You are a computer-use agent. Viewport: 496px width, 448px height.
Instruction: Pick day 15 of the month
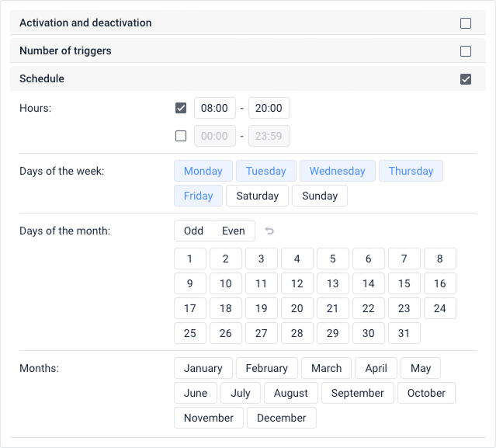[404, 283]
